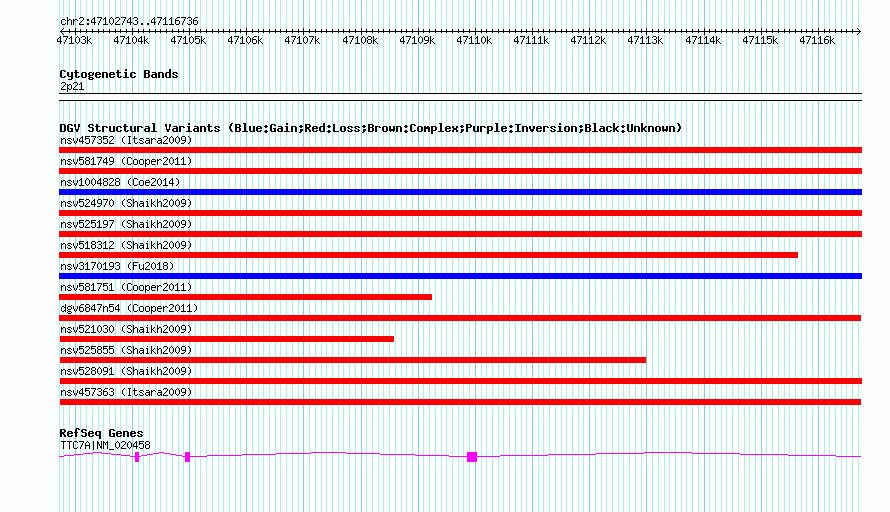Select the 2p21 cytogenetic band label
Image resolution: width=890 pixels, height=512 pixels.
point(72,86)
